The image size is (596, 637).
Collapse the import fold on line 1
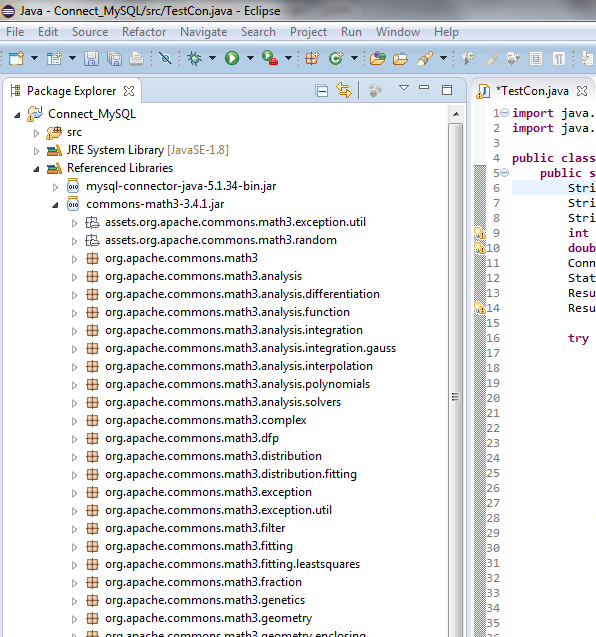(x=504, y=113)
